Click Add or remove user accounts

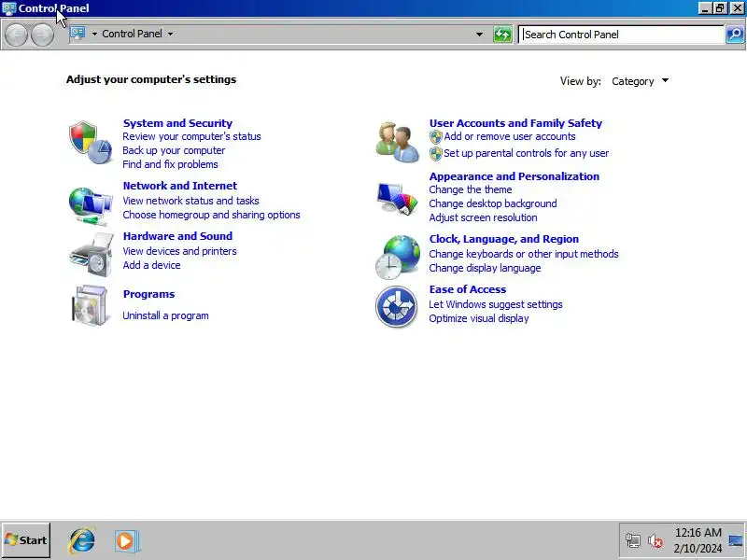(509, 136)
